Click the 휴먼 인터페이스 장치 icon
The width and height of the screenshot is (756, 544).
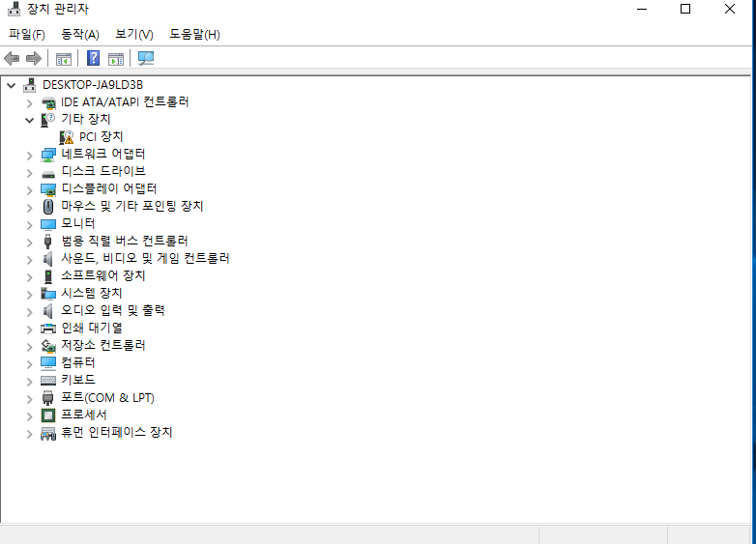click(48, 433)
